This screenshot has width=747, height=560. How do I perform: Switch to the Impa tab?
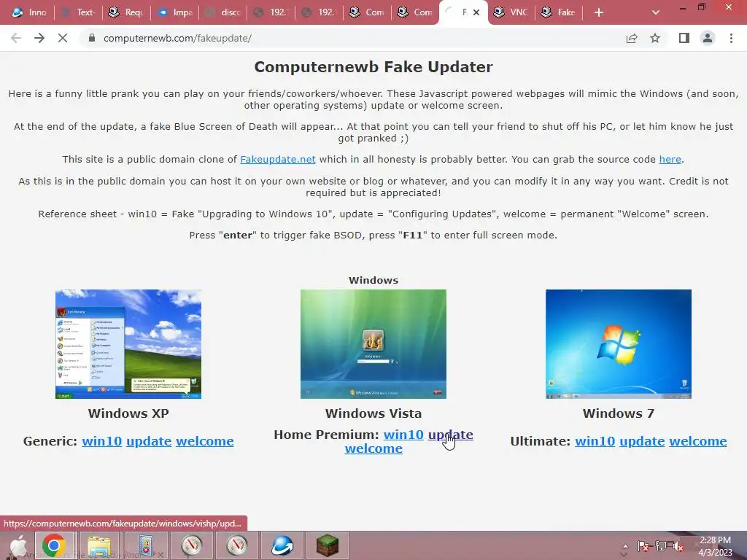(x=174, y=12)
